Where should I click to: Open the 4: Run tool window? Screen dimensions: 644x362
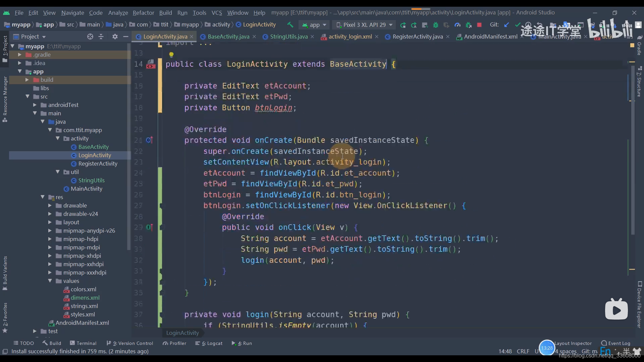[242, 343]
